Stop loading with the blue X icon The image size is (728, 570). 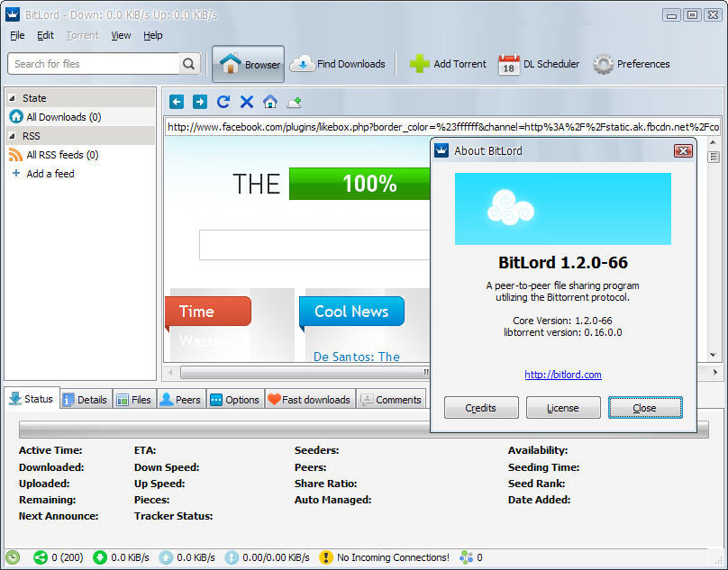[x=247, y=102]
